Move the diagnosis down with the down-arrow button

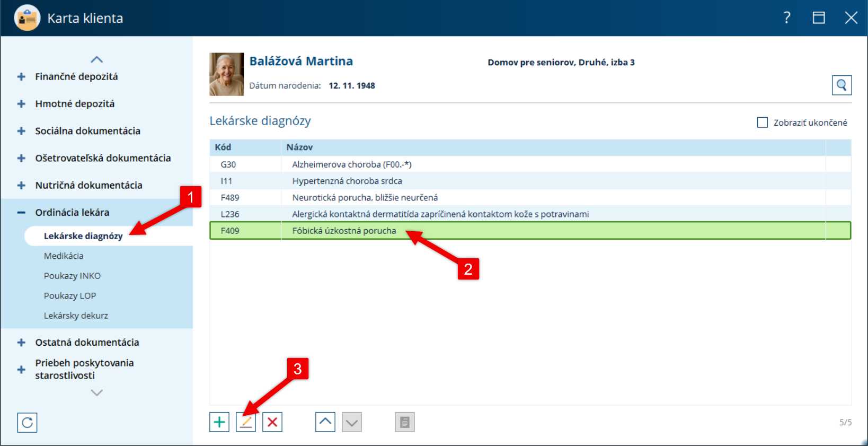(x=352, y=422)
